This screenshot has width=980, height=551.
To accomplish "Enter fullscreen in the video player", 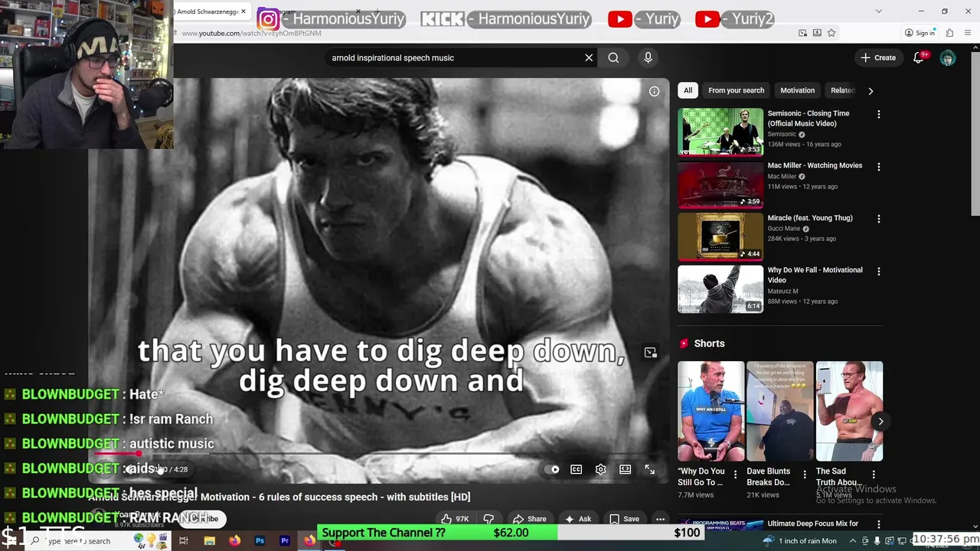I will [x=649, y=469].
